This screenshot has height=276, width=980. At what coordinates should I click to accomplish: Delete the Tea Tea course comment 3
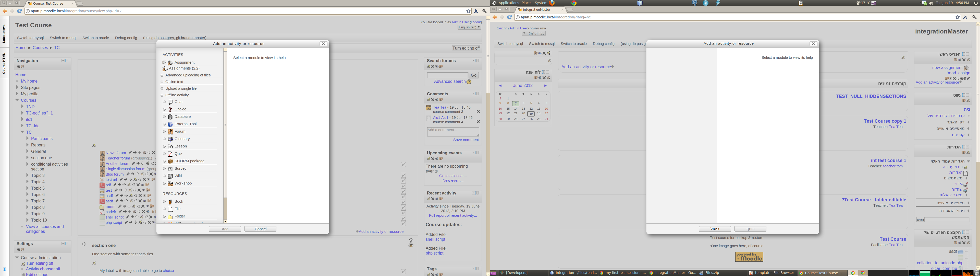478,112
